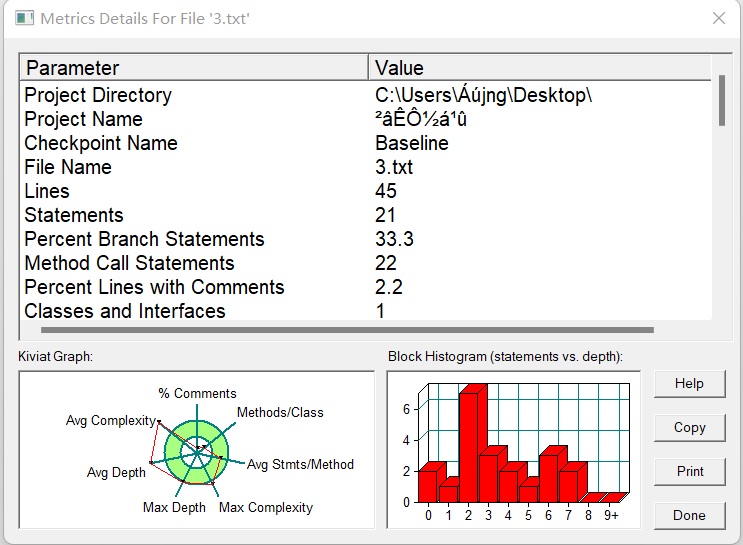This screenshot has width=743, height=545.
Task: Click the horizontal scrollbar of the metrics list
Action: coord(347,330)
